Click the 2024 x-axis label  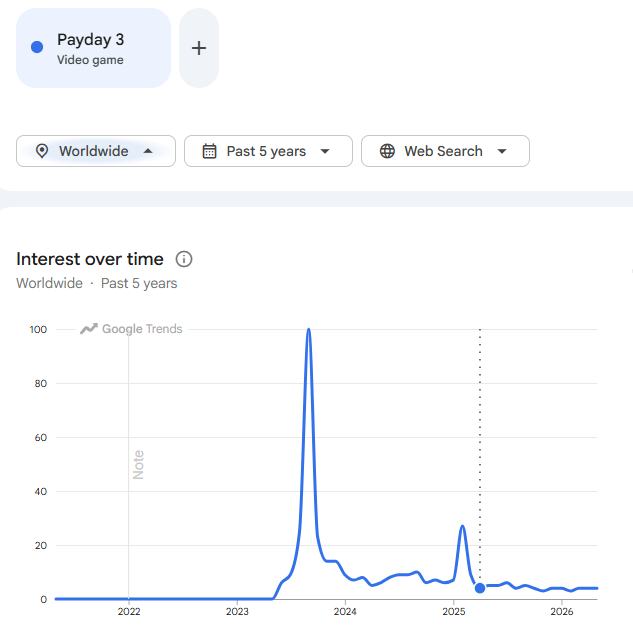(x=345, y=611)
